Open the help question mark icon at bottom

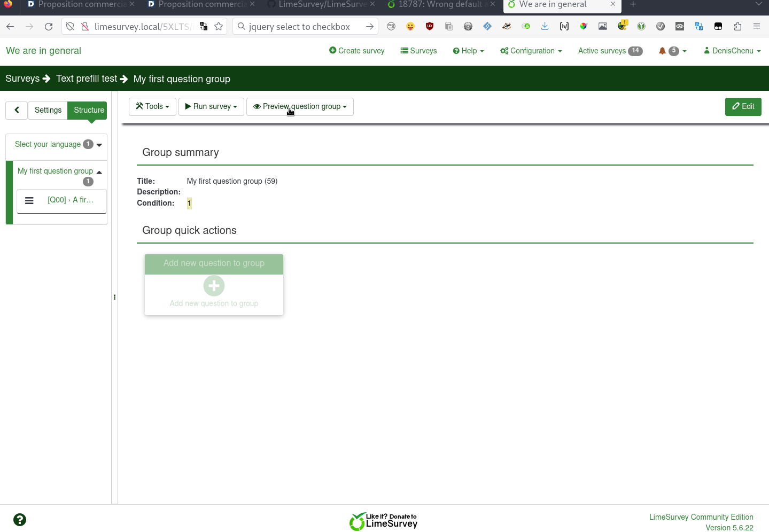point(20,520)
